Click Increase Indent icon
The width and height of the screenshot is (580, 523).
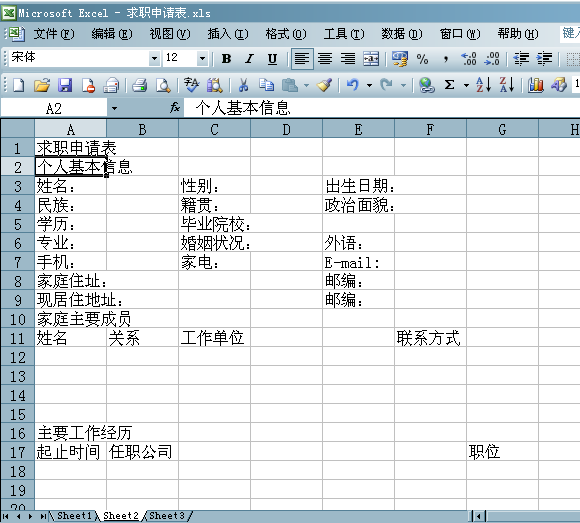(x=544, y=59)
